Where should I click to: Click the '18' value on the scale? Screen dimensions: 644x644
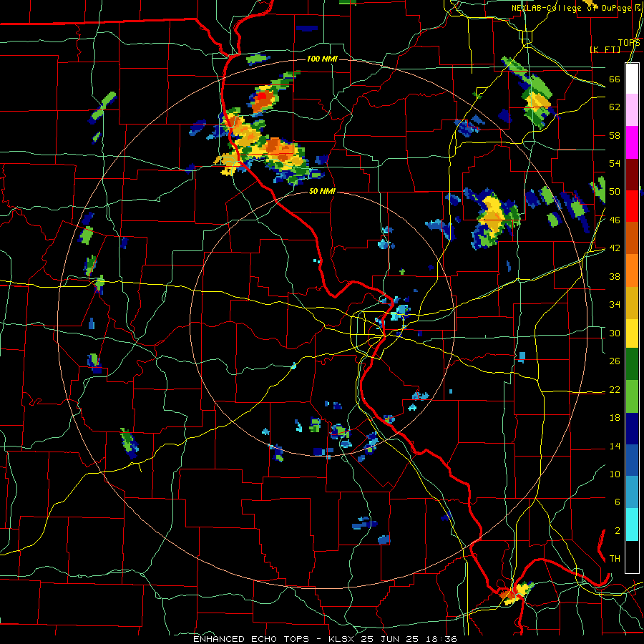point(615,418)
